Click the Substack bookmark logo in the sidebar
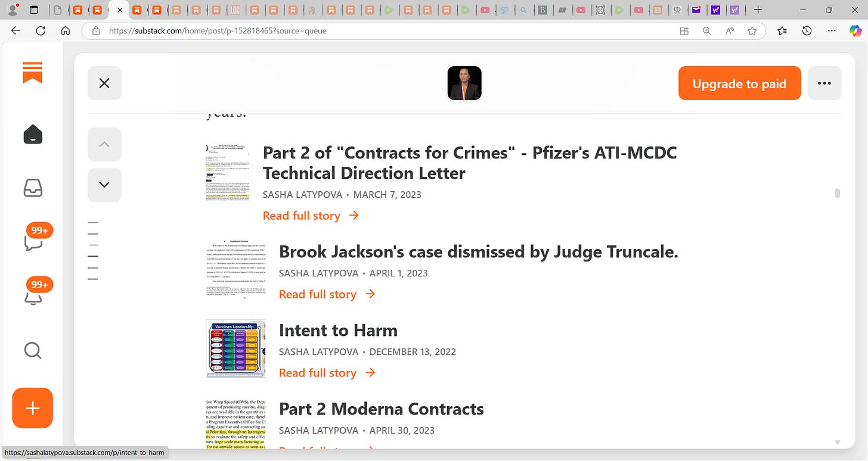868x461 pixels. pos(33,73)
